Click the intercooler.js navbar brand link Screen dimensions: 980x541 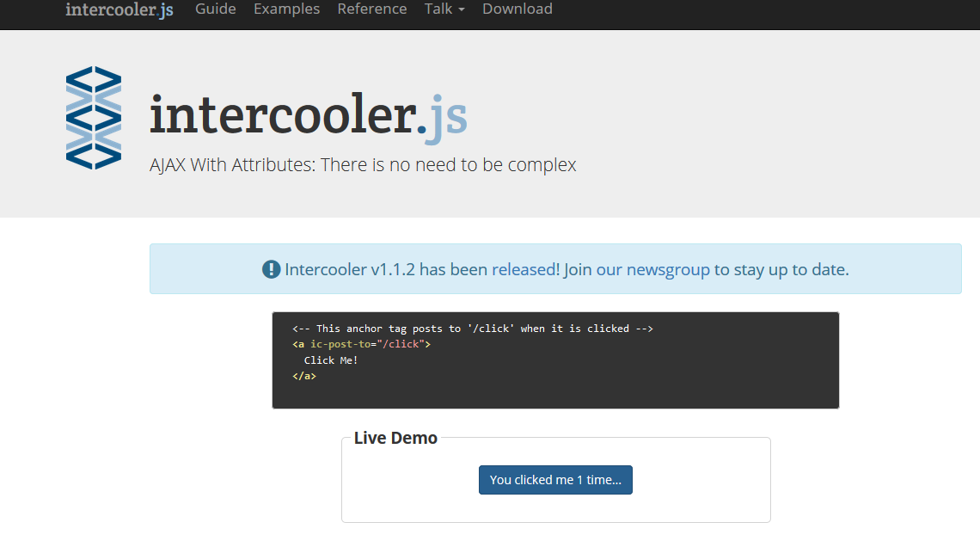pyautogui.click(x=119, y=9)
